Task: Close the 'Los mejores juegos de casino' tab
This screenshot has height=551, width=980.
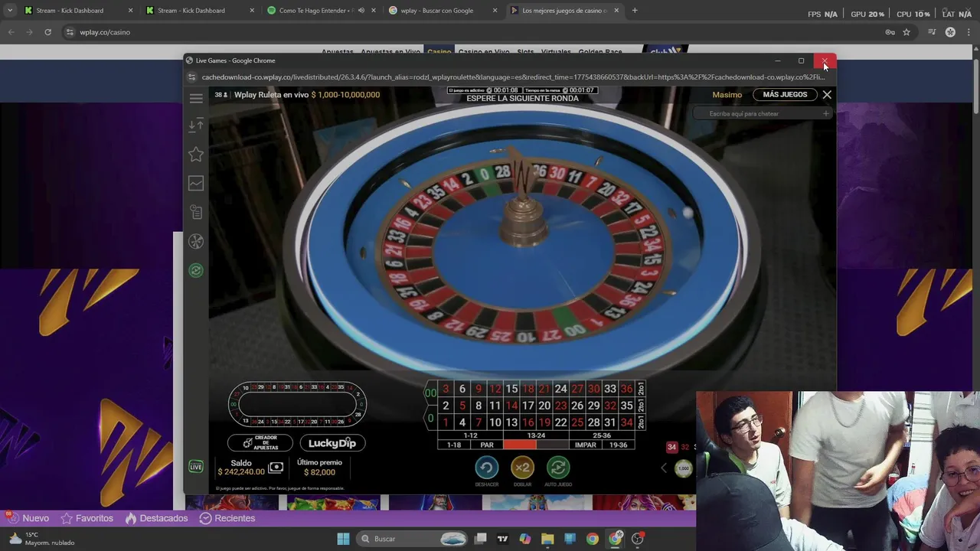Action: 616,11
